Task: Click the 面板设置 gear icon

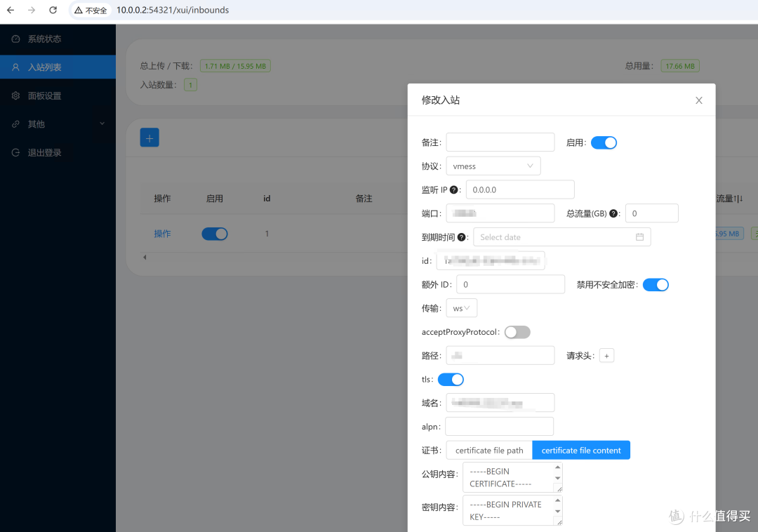Action: (x=15, y=95)
